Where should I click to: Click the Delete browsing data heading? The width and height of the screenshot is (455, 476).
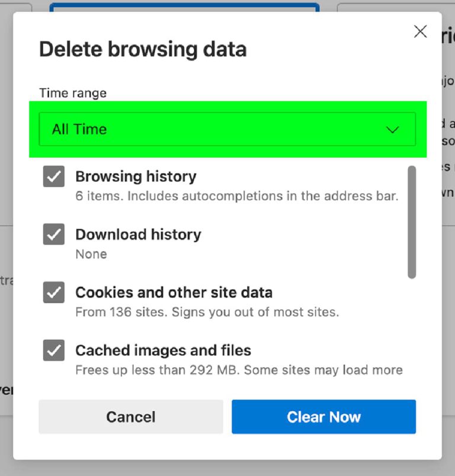[x=143, y=49]
